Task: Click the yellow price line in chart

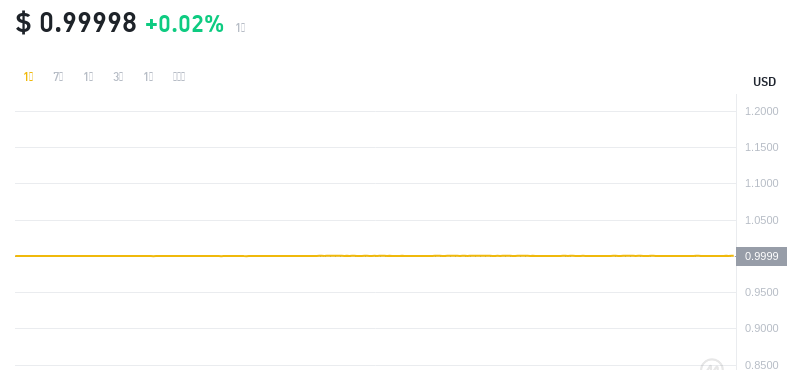Action: click(374, 256)
